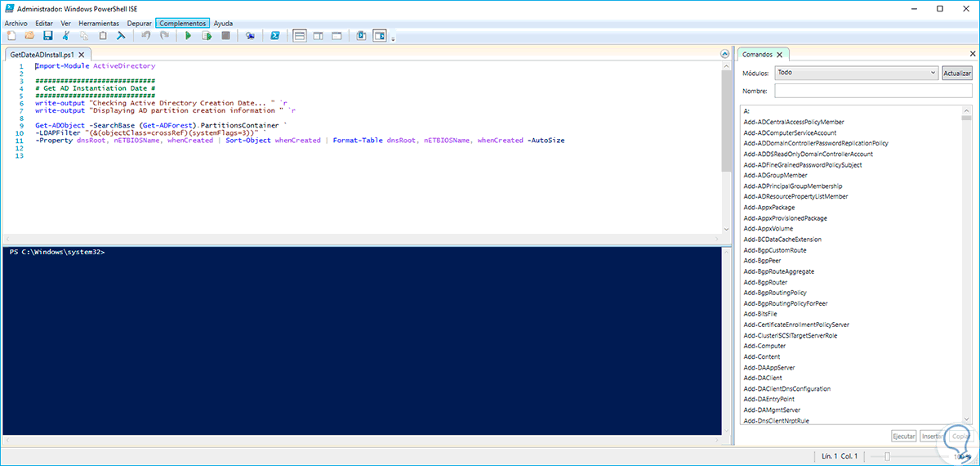Screen dimensions: 980x466
Task: Select Add-Content command
Action: [x=763, y=356]
